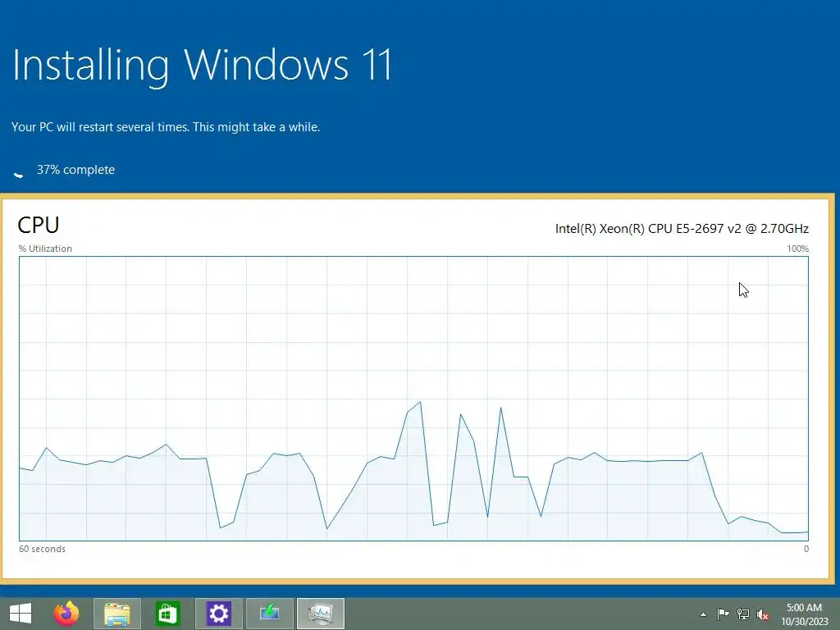This screenshot has height=630, width=840.
Task: Open File Explorer on the taskbar
Action: [117, 614]
